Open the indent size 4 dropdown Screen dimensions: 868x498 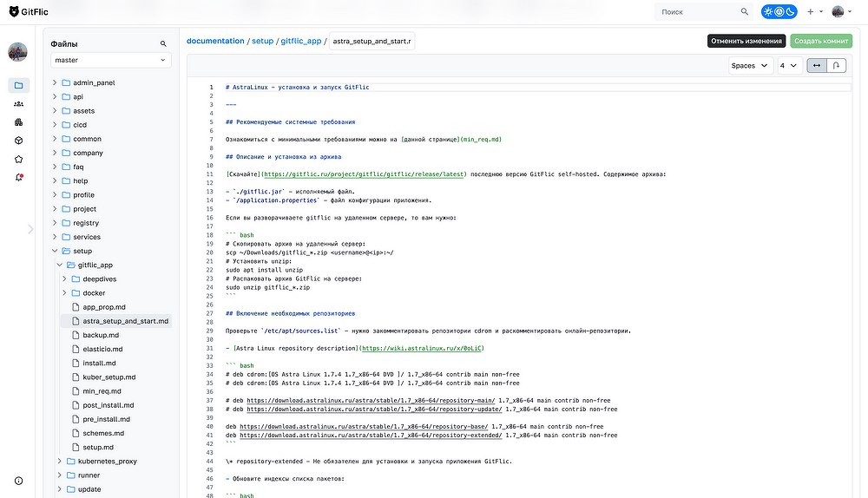[790, 65]
